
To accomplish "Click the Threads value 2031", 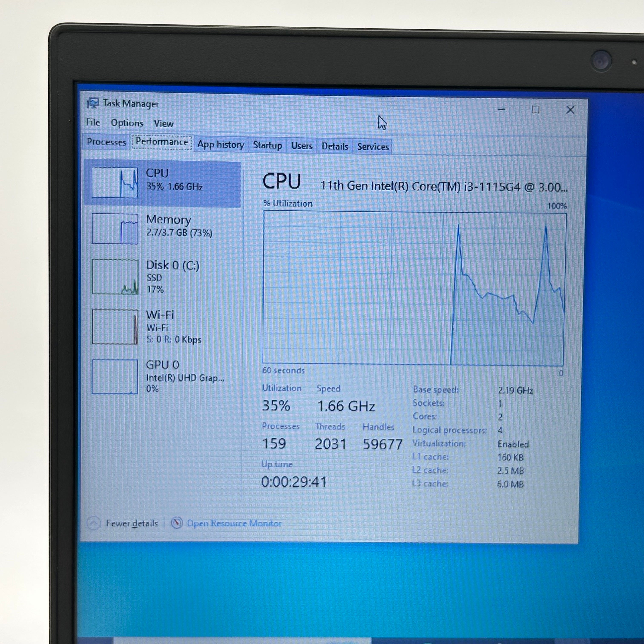I will (330, 444).
